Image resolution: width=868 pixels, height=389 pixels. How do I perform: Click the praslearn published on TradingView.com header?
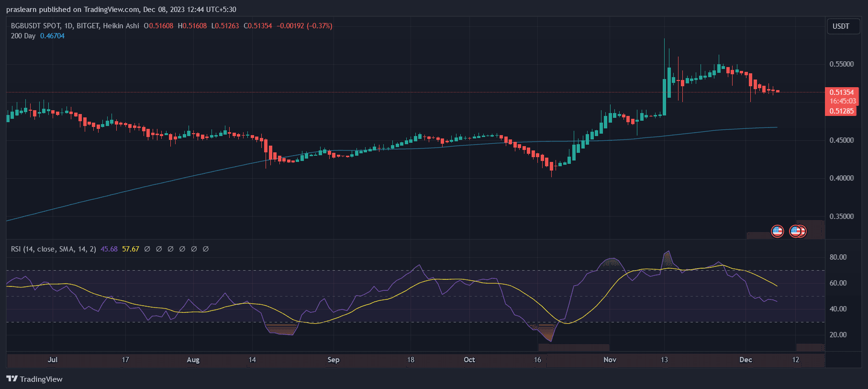tap(121, 10)
